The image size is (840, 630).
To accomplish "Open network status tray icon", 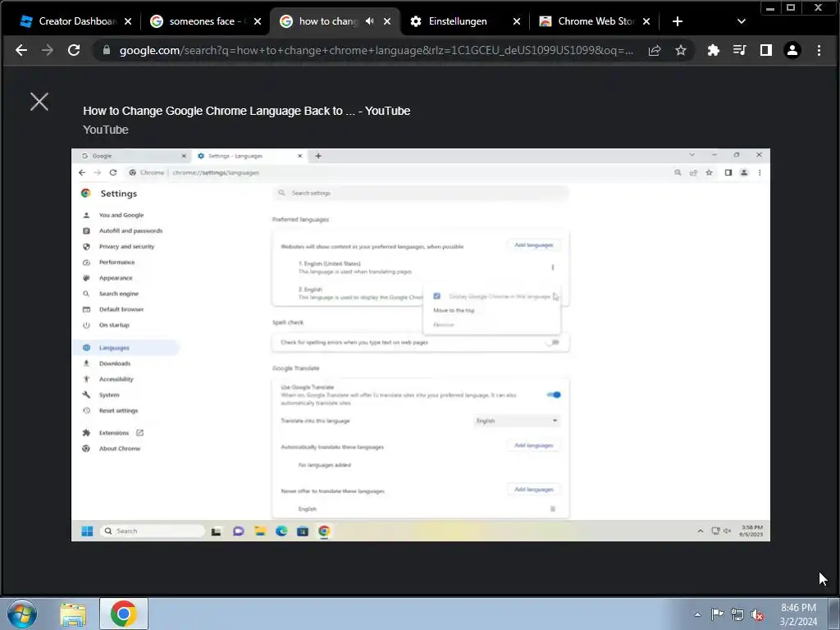I will coord(737,614).
